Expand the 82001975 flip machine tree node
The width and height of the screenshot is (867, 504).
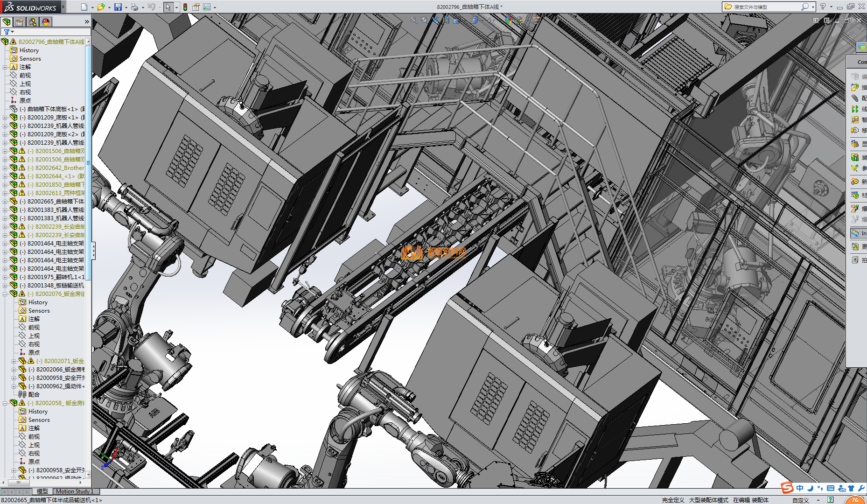tap(5, 277)
